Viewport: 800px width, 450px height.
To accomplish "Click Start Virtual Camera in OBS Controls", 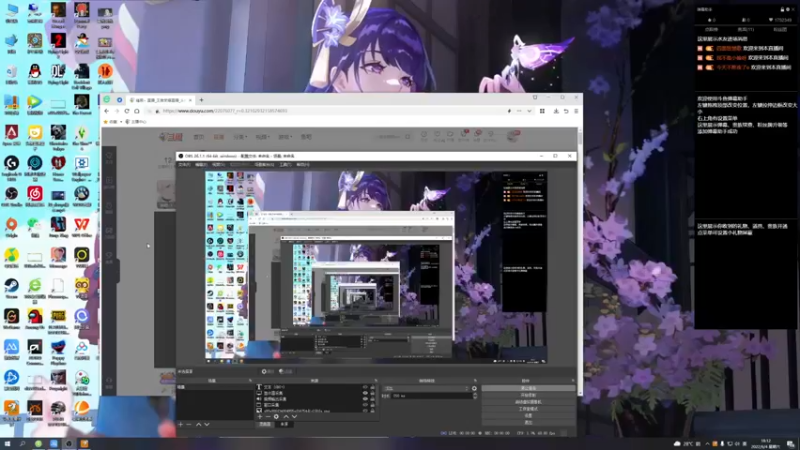I will click(528, 402).
